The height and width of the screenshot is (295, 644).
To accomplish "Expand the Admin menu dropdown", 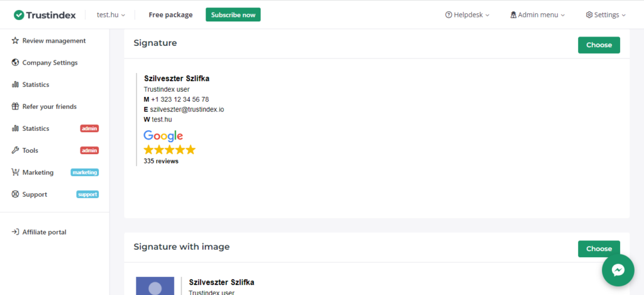I will point(537,14).
